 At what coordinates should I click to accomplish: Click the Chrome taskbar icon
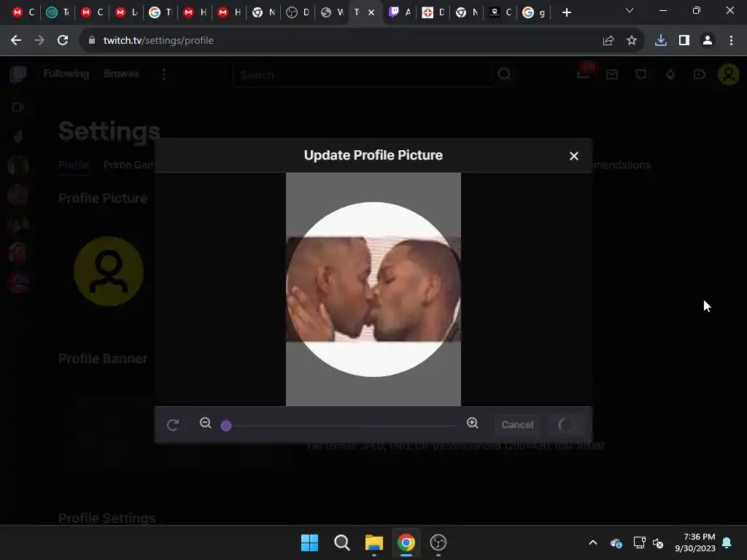406,542
